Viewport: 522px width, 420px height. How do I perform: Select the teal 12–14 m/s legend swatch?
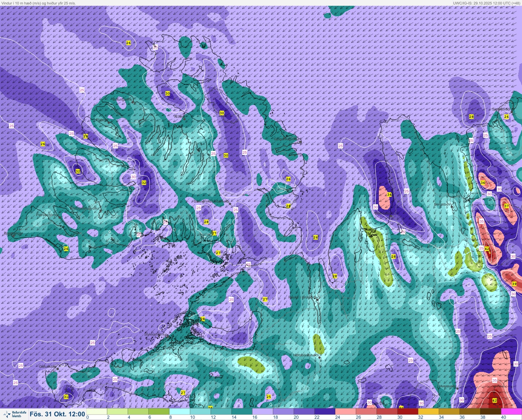coord(221,411)
